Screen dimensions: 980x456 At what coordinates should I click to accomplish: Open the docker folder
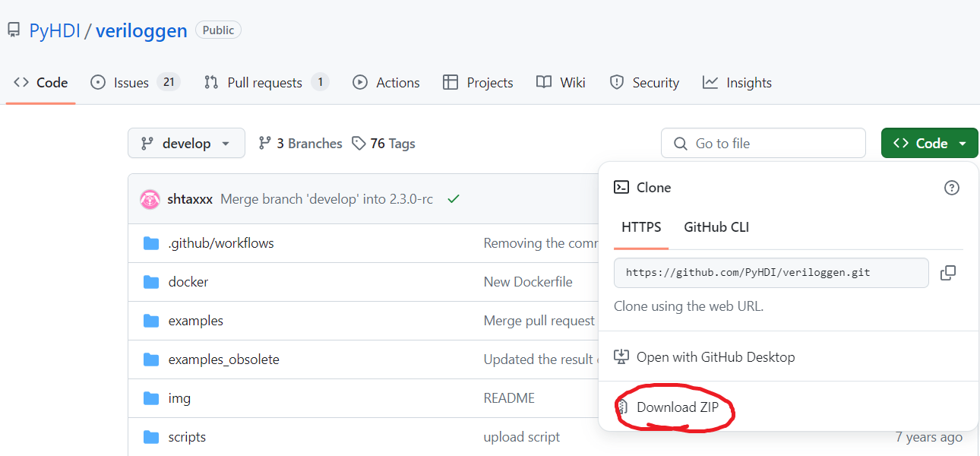(x=188, y=282)
